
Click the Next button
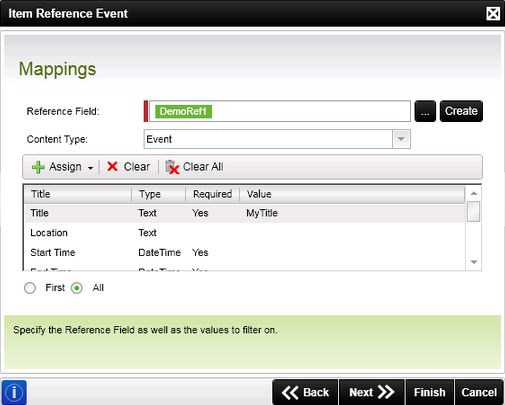click(372, 392)
